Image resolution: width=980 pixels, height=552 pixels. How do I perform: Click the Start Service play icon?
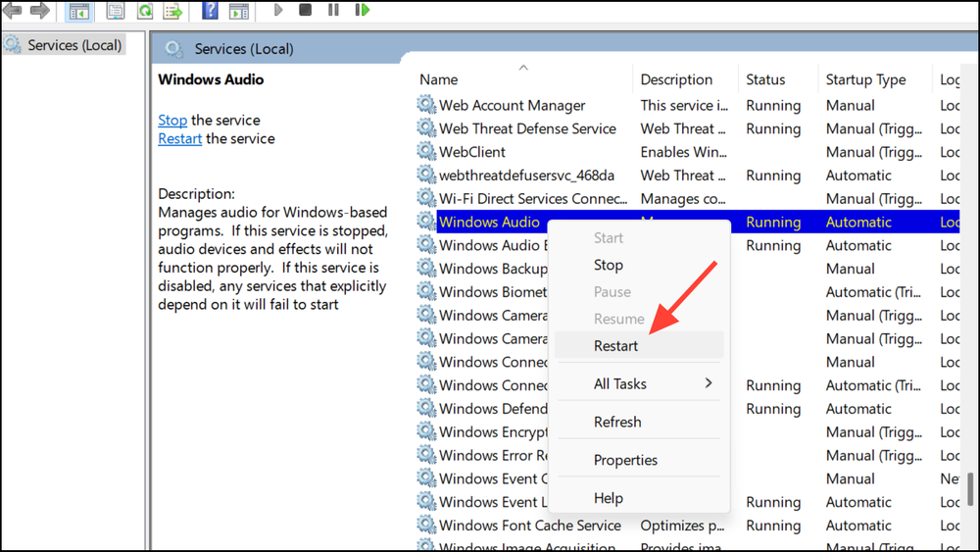pyautogui.click(x=278, y=10)
